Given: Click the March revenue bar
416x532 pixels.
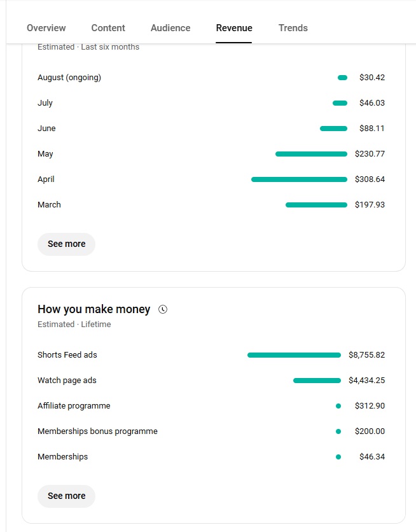Looking at the screenshot, I should [x=316, y=205].
